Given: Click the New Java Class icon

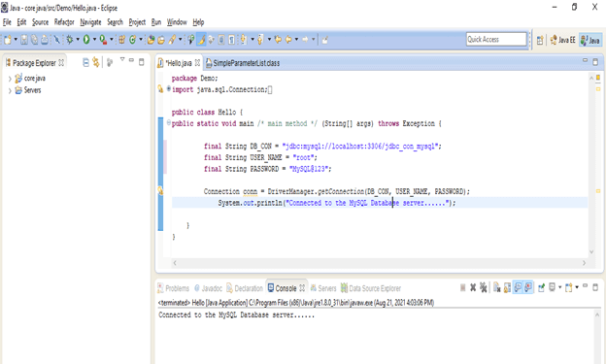Looking at the screenshot, I should click(132, 40).
